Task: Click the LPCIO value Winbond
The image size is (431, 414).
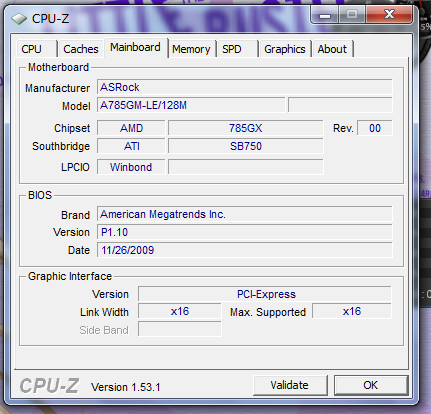Action: (x=131, y=167)
